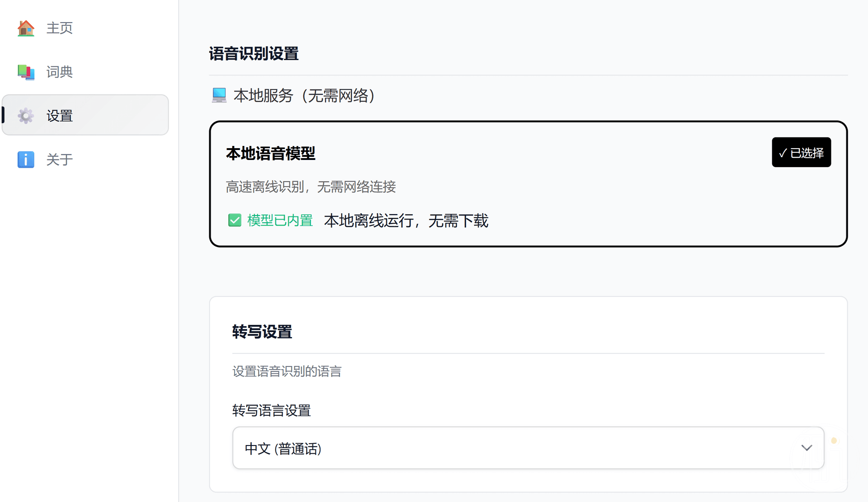Viewport: 868px width, 502px height.
Task: Click the gear icon in the sidebar
Action: click(26, 116)
